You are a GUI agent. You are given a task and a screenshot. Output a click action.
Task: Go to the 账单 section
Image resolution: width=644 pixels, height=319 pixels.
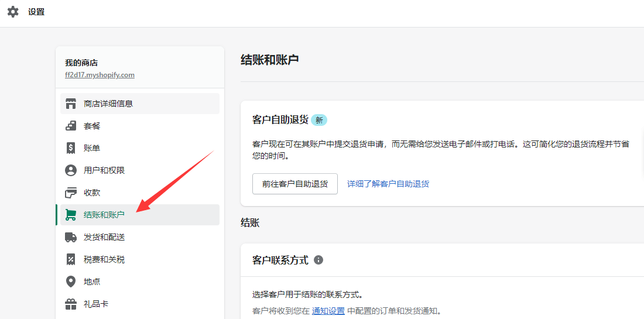point(140,148)
